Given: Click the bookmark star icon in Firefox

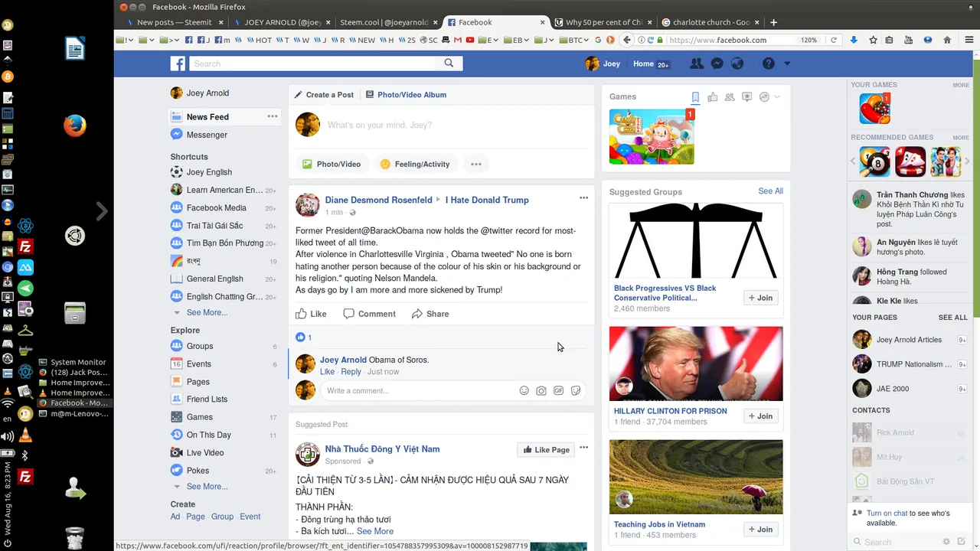Looking at the screenshot, I should coord(873,40).
